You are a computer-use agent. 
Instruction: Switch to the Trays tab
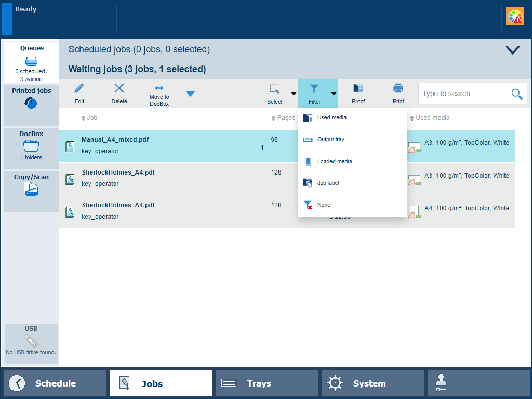pyautogui.click(x=267, y=383)
